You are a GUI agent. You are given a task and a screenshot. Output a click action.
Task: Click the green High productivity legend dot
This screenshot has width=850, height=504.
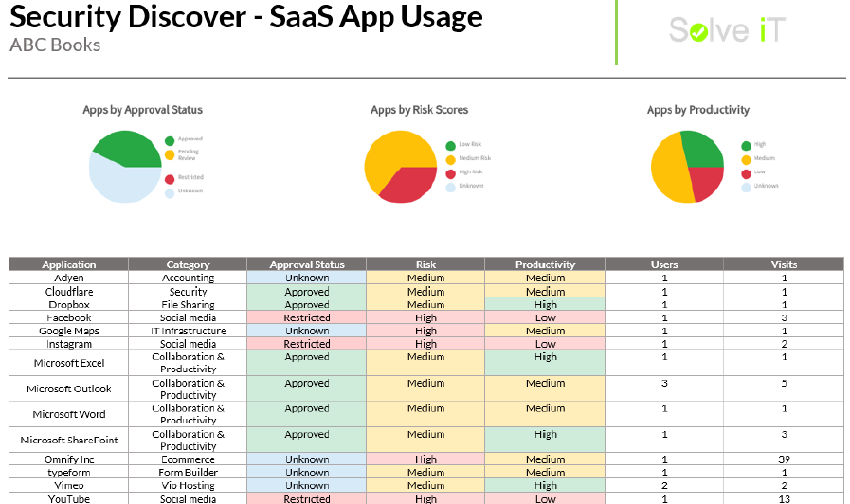coord(746,146)
